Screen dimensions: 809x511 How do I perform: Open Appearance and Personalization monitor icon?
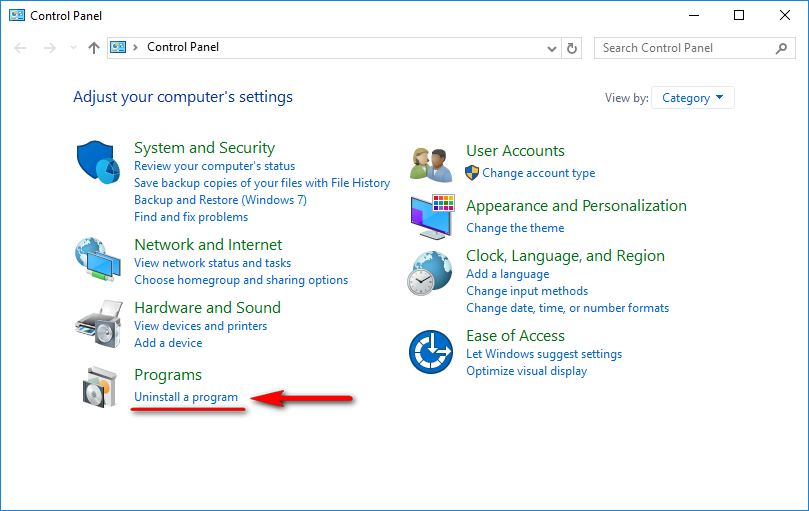pos(432,216)
